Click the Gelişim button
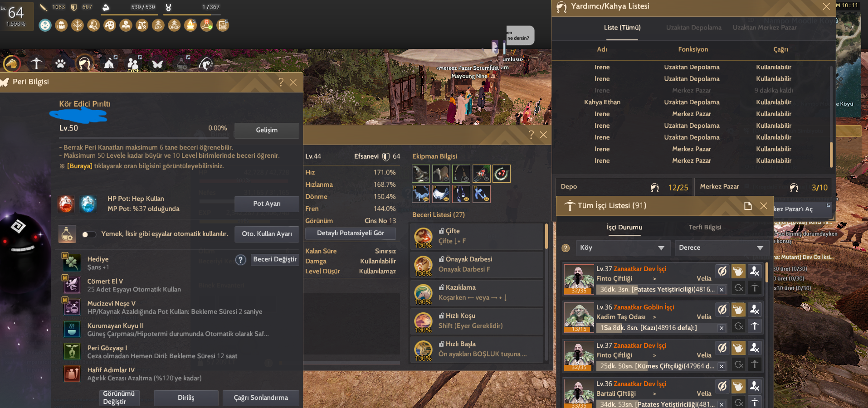868x408 pixels. [x=267, y=131]
